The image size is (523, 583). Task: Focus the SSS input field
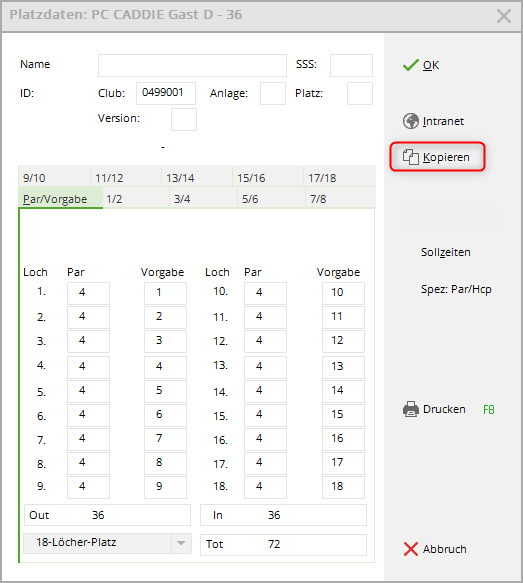click(x=351, y=65)
